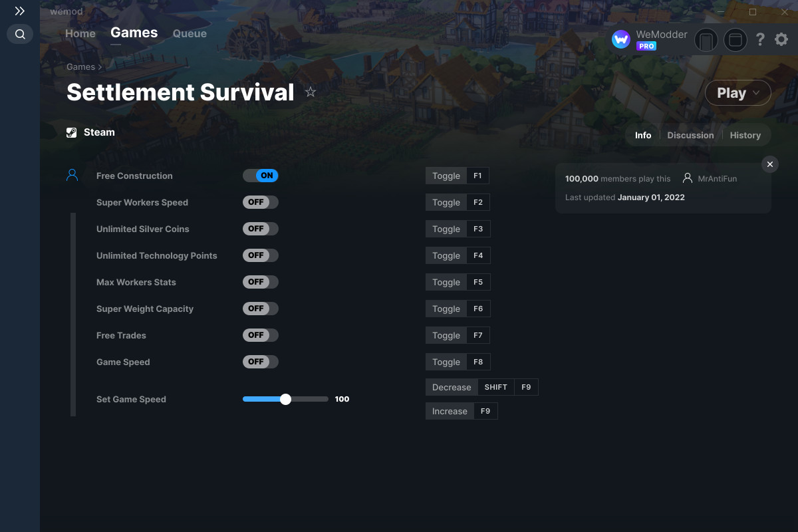The width and height of the screenshot is (798, 532).
Task: Click the cheats list scrollbar
Action: tap(73, 315)
